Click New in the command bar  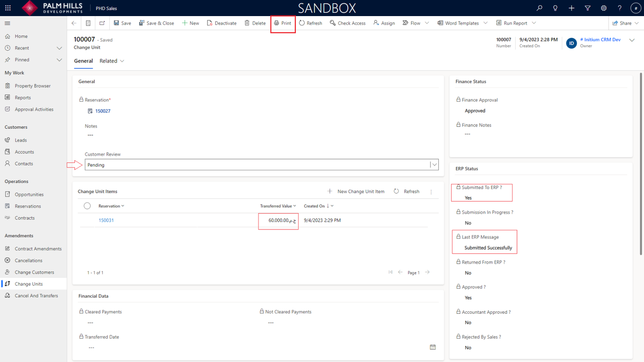[x=190, y=23]
